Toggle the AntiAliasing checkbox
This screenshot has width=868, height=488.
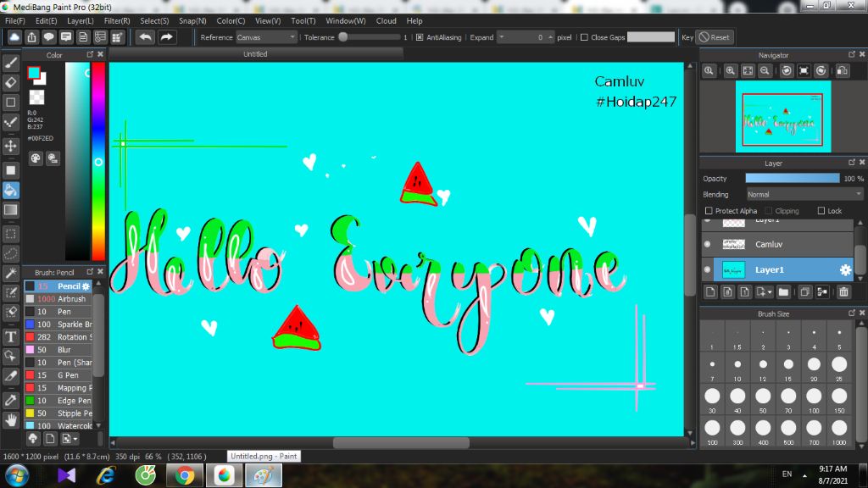coord(420,37)
